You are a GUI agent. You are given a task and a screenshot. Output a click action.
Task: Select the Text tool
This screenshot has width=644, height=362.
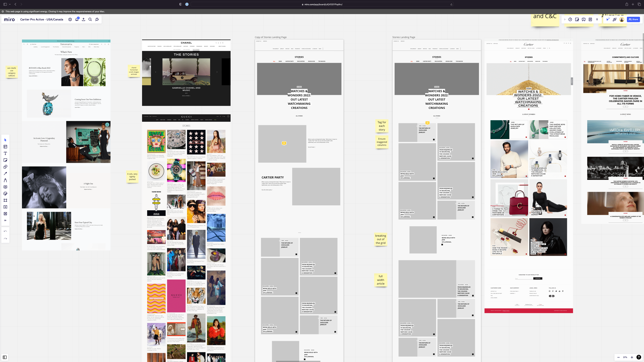tap(5, 153)
